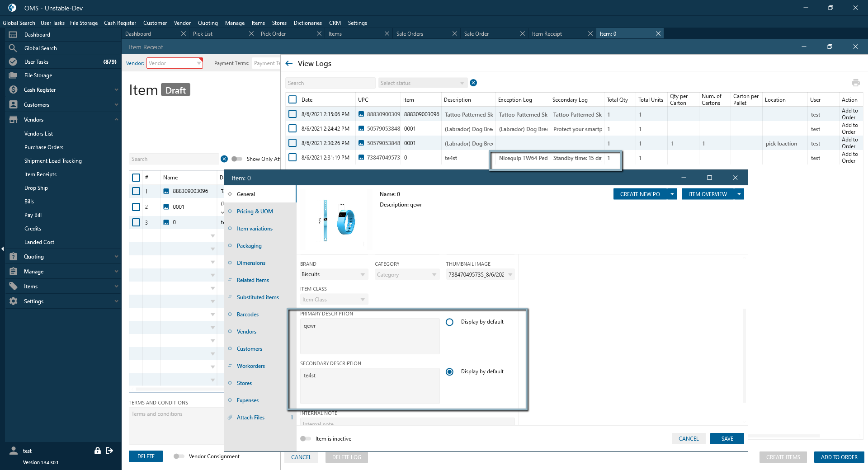Toggle Vendor Consignment switch
Screen dimensions: 868x470
179,456
